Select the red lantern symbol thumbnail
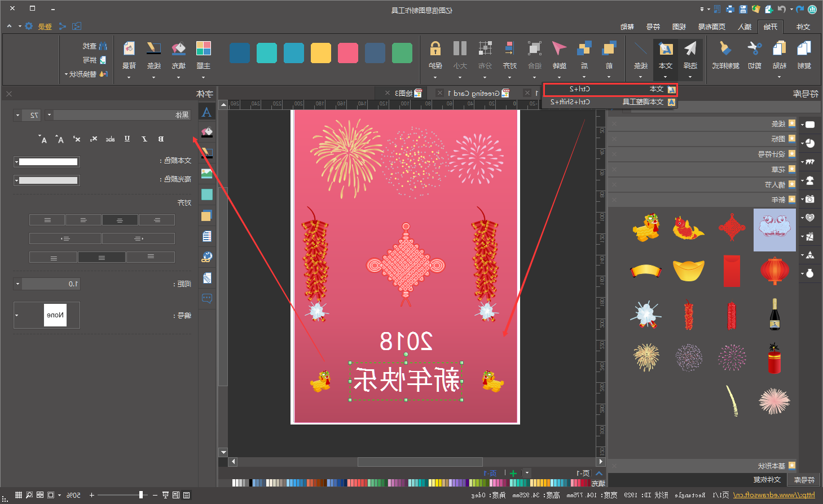This screenshot has height=504, width=823. click(x=774, y=271)
